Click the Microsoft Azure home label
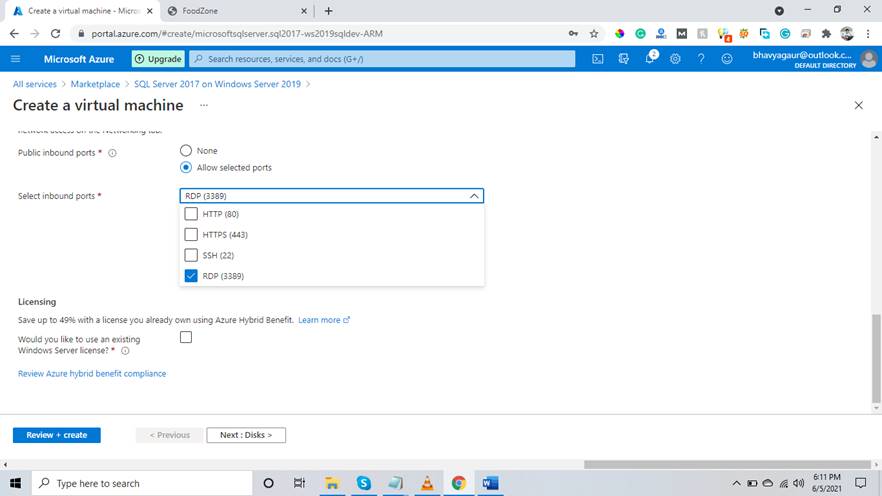 79,59
